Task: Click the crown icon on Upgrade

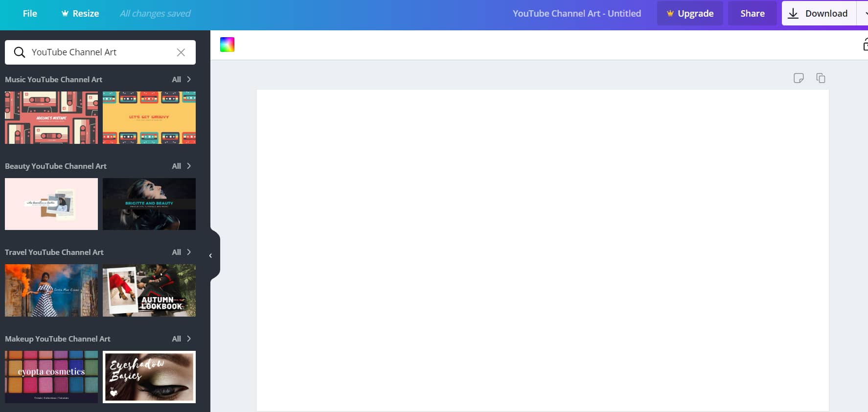Action: click(670, 13)
